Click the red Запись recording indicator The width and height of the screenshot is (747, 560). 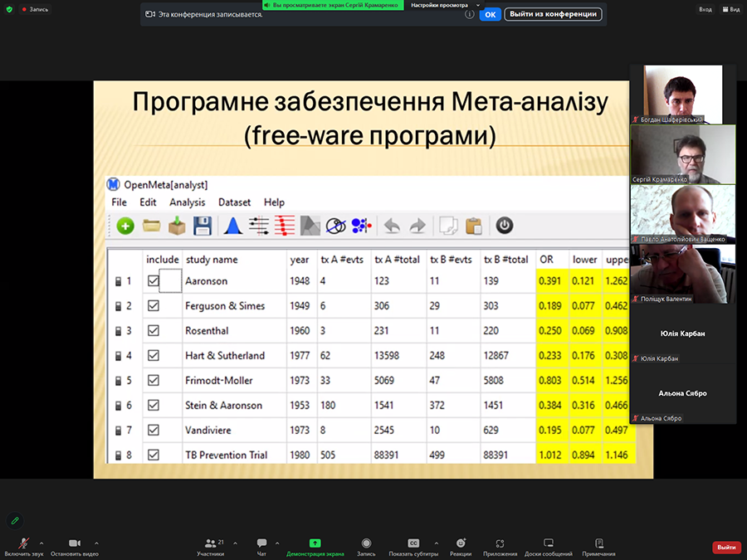pos(35,9)
